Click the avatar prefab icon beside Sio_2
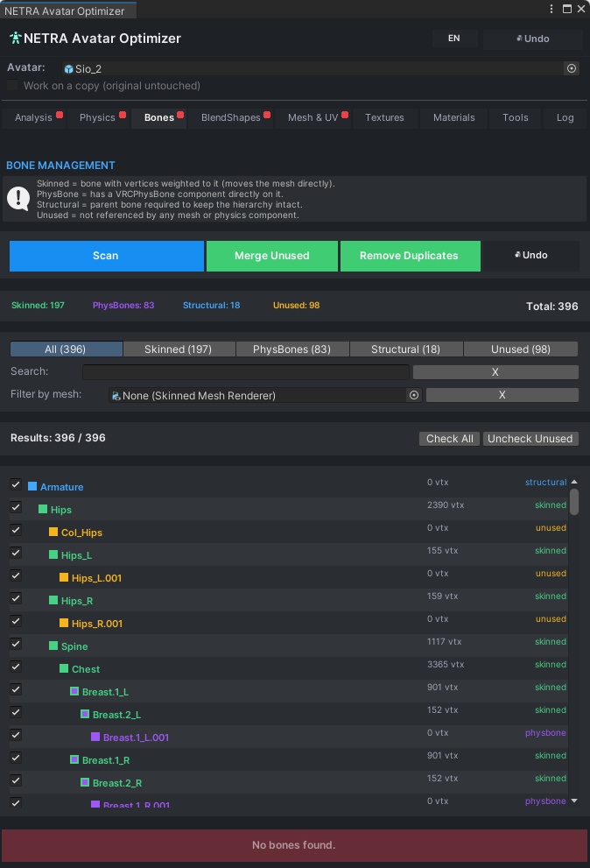This screenshot has width=590, height=868. tap(67, 68)
